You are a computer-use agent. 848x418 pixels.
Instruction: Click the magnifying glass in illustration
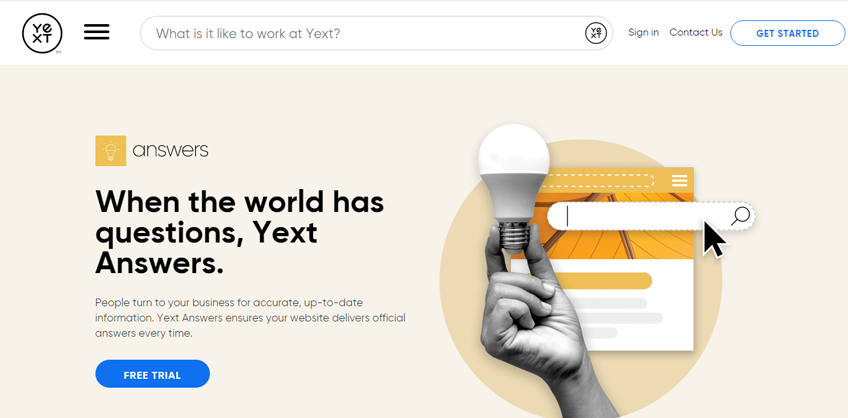coord(740,216)
